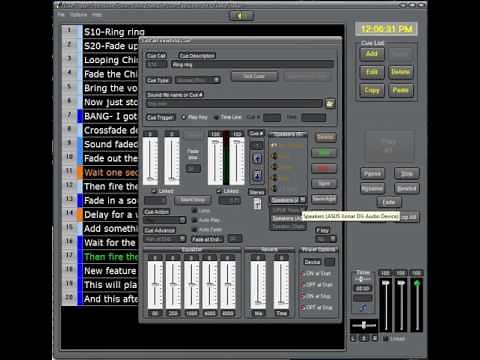This screenshot has height=360, width=480.
Task: Open the Cue Type dropdown
Action: click(197, 80)
